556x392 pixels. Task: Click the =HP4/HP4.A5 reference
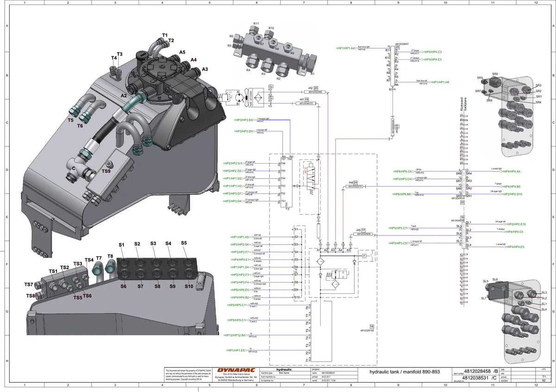click(512, 171)
